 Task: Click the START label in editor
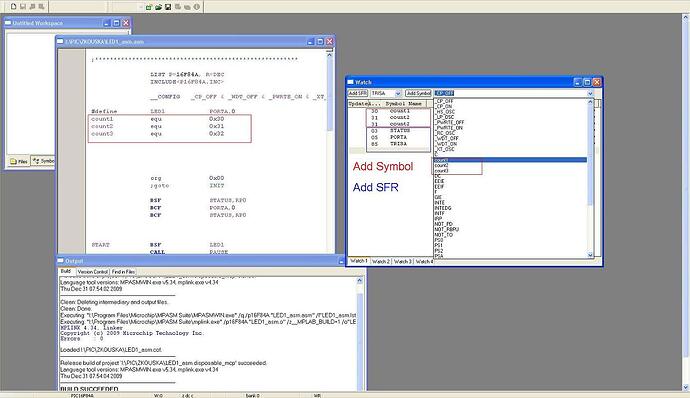[x=100, y=245]
